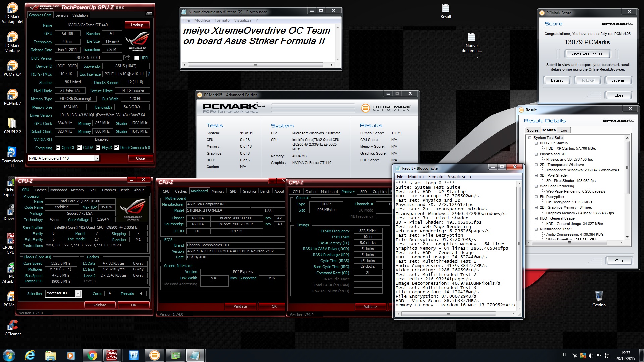Open the Result text file on desktop
This screenshot has width=644, height=362.
point(446,11)
